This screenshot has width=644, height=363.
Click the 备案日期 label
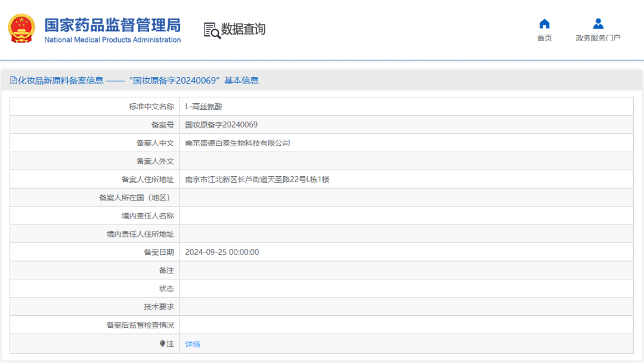click(159, 252)
